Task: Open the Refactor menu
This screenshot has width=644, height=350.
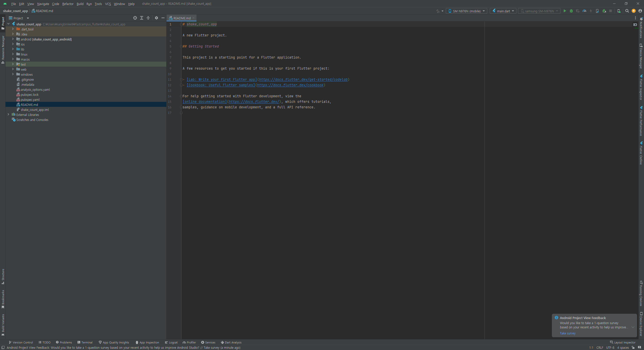Action: tap(68, 4)
